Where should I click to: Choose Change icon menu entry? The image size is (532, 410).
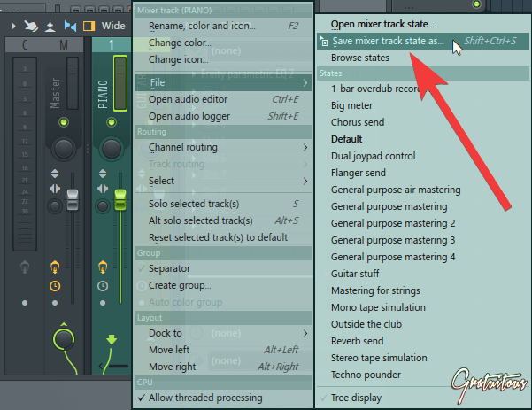[x=223, y=59]
